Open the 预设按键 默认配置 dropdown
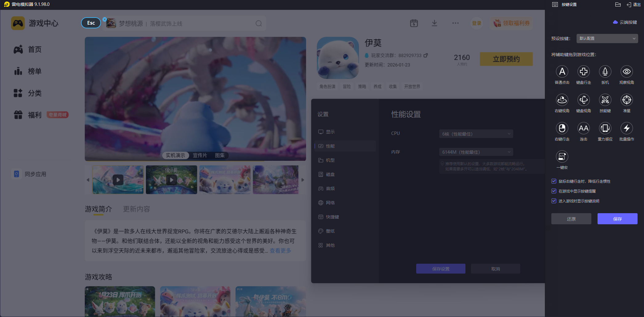This screenshot has height=317, width=644. point(607,39)
